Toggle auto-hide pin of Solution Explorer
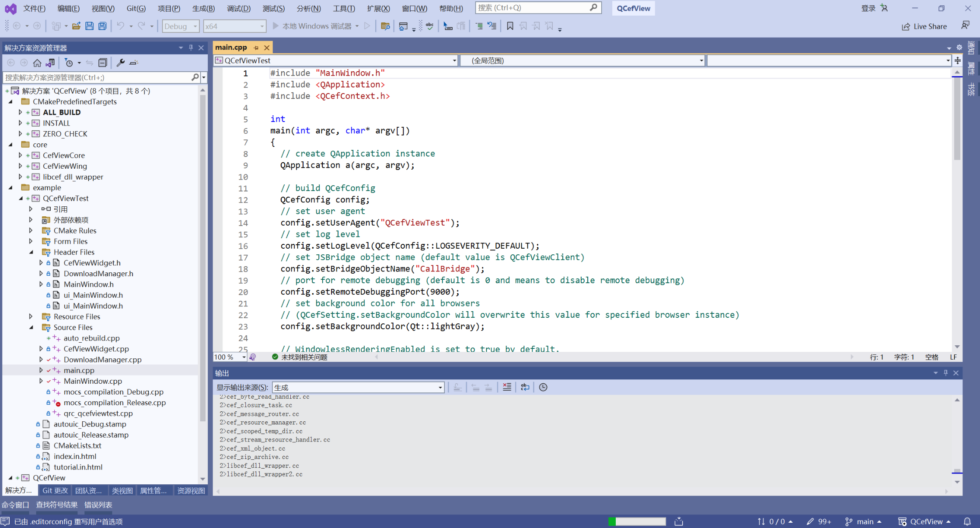Image resolution: width=980 pixels, height=528 pixels. pyautogui.click(x=191, y=48)
